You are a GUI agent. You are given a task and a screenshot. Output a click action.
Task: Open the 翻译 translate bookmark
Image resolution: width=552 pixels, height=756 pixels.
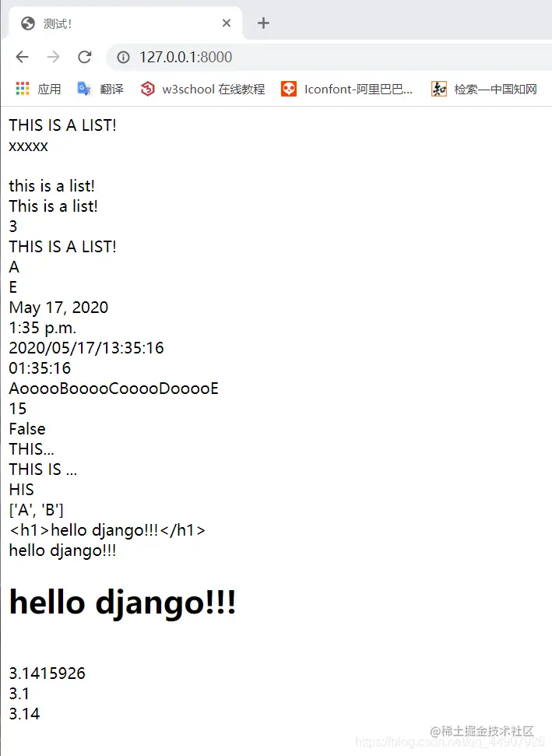(100, 89)
